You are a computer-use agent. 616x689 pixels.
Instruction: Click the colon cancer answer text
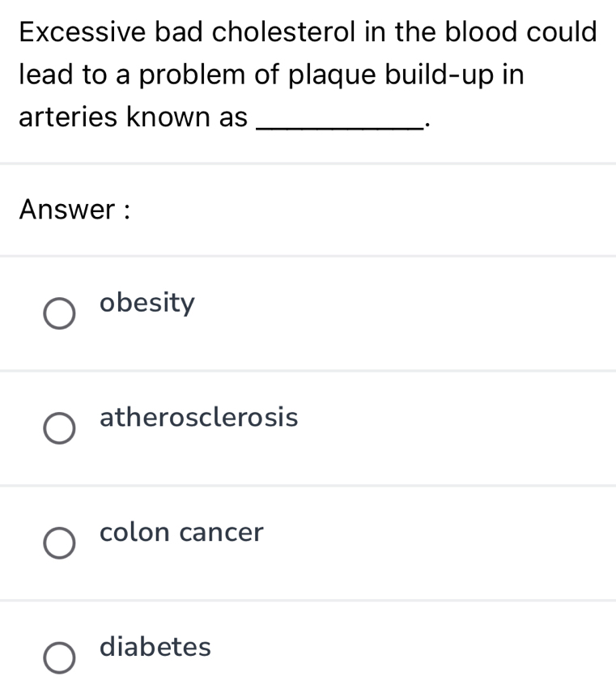[181, 533]
